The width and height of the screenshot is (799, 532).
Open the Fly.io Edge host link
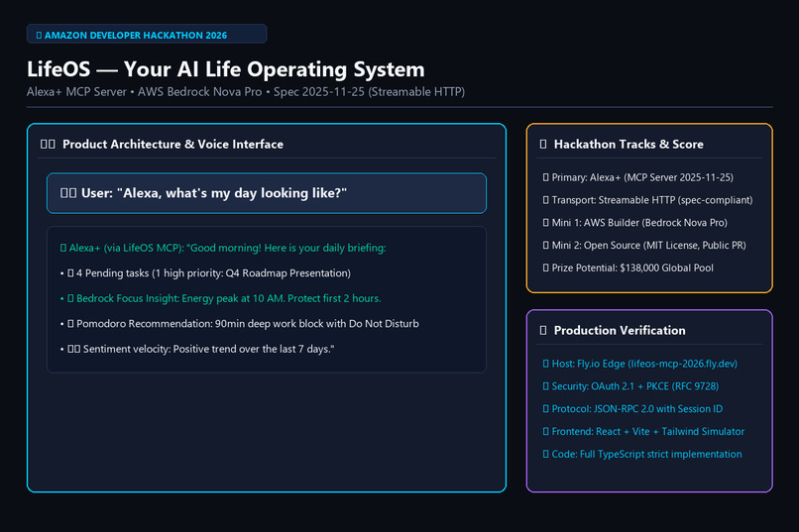640,364
